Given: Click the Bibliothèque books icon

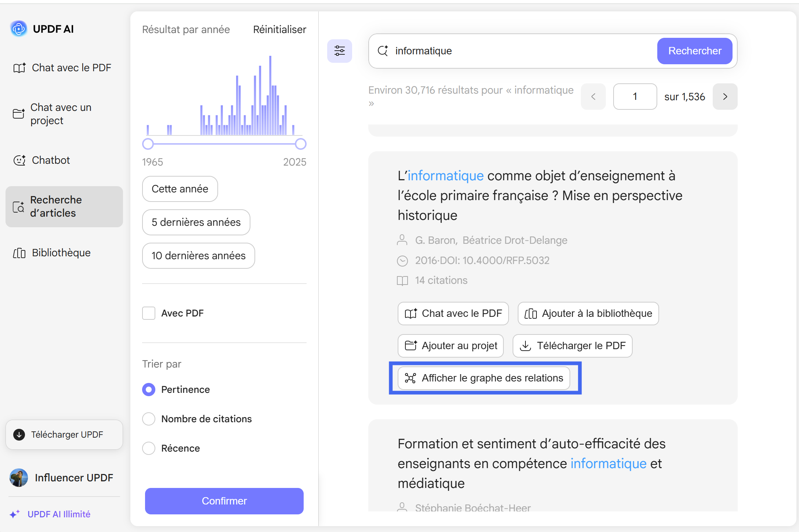Looking at the screenshot, I should (x=19, y=253).
